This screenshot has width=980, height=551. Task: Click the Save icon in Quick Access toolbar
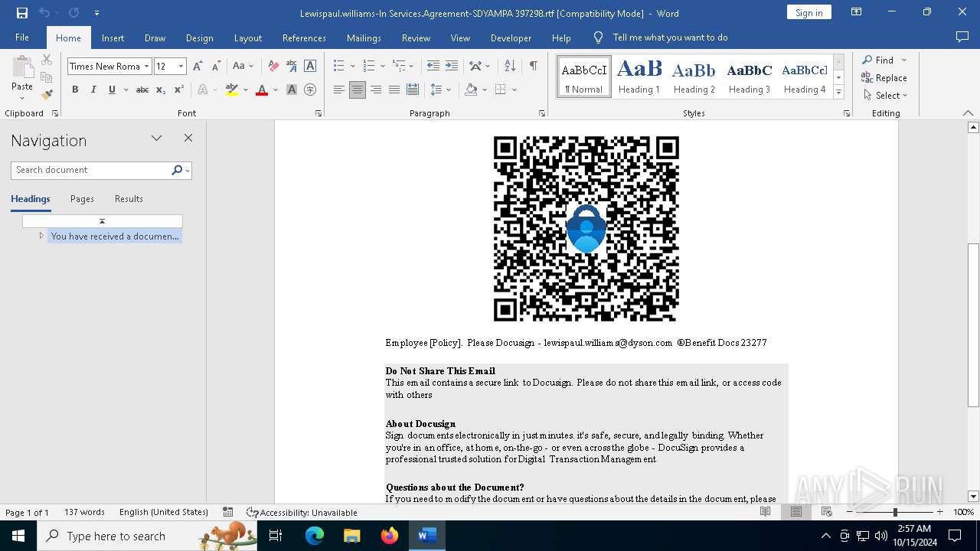pos(22,12)
